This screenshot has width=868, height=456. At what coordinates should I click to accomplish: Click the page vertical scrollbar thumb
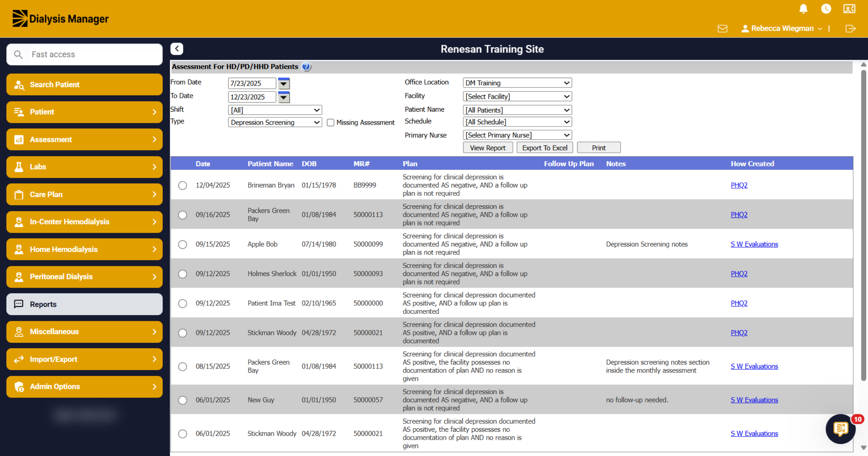(864, 225)
